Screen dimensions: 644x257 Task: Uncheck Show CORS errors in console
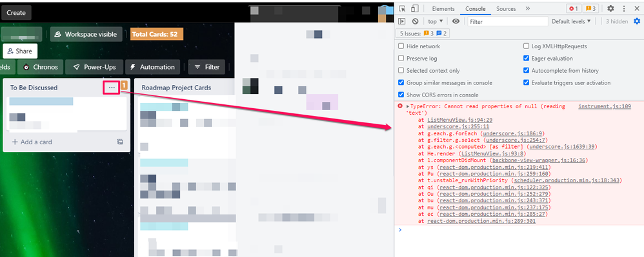tap(401, 95)
